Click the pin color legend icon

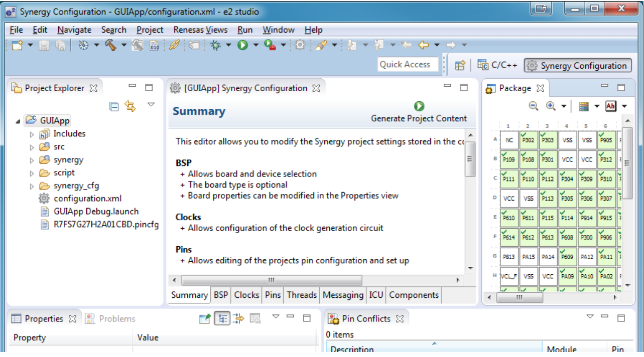coord(583,106)
